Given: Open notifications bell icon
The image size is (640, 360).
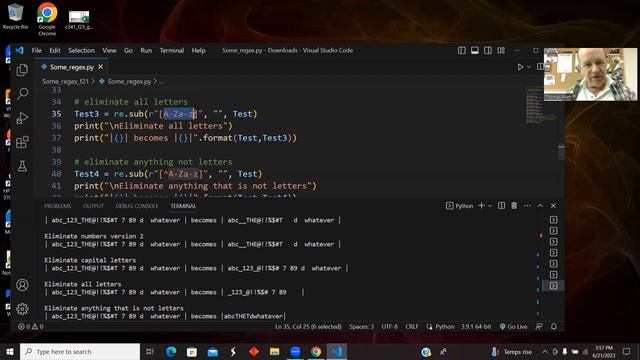Looking at the screenshot, I should pos(554,327).
